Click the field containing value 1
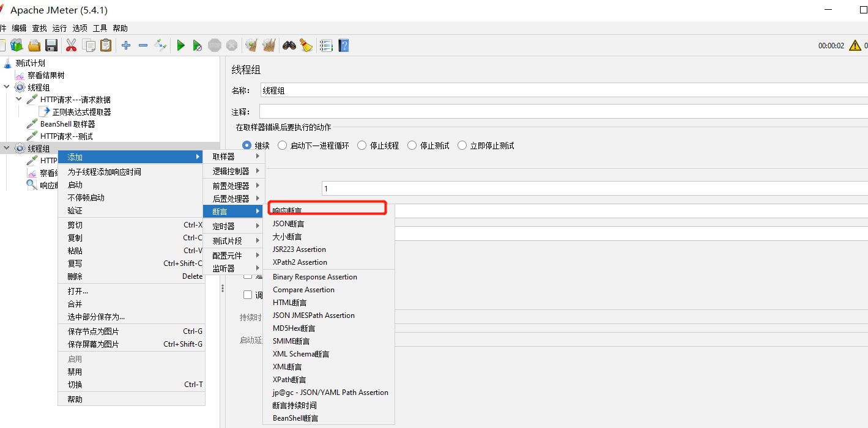The width and height of the screenshot is (868, 428). 595,188
